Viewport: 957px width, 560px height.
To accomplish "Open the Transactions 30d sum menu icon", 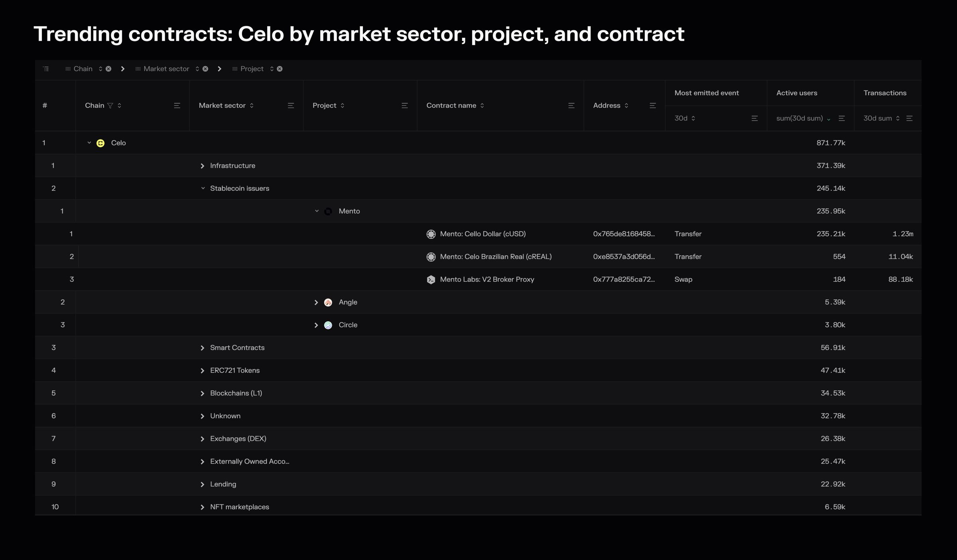I will 910,118.
